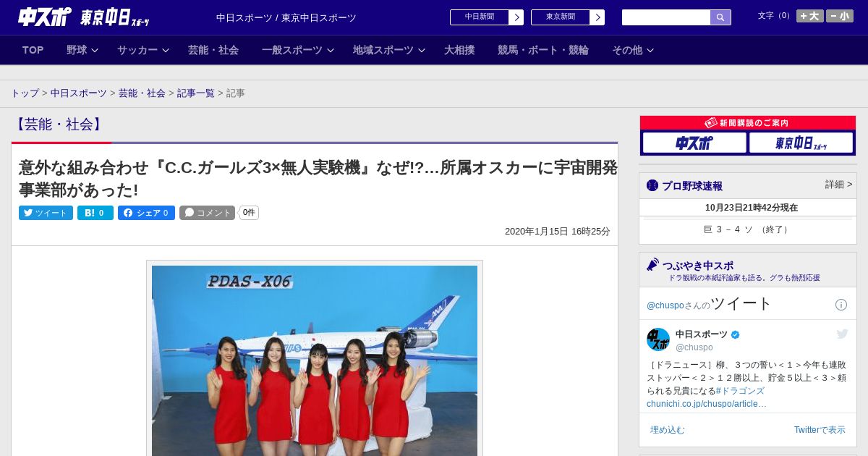Click the 記事一覧 breadcrumb link

(x=196, y=93)
